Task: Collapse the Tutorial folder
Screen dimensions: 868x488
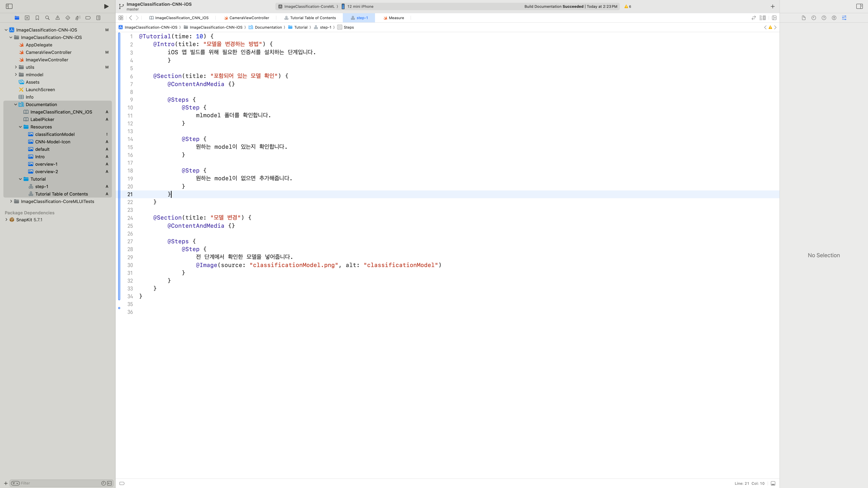Action: click(20, 179)
